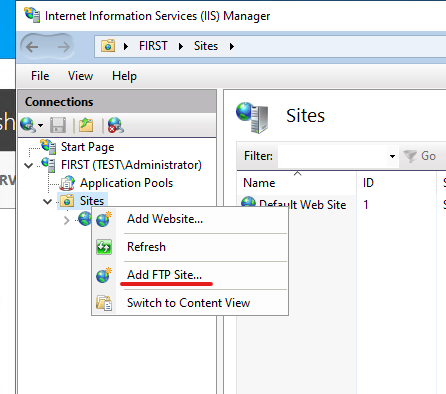446x394 pixels.
Task: Click the FIRST server icon in tree
Action: 49,165
